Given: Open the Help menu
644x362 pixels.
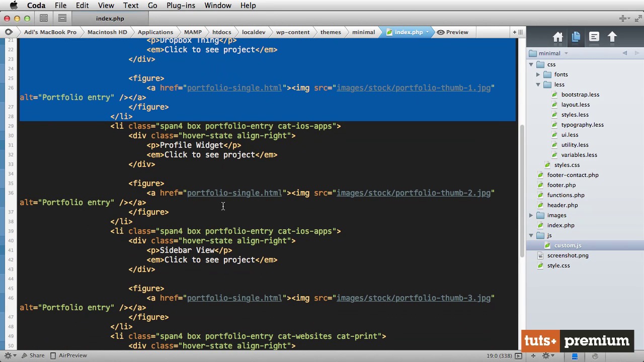Looking at the screenshot, I should 248,6.
